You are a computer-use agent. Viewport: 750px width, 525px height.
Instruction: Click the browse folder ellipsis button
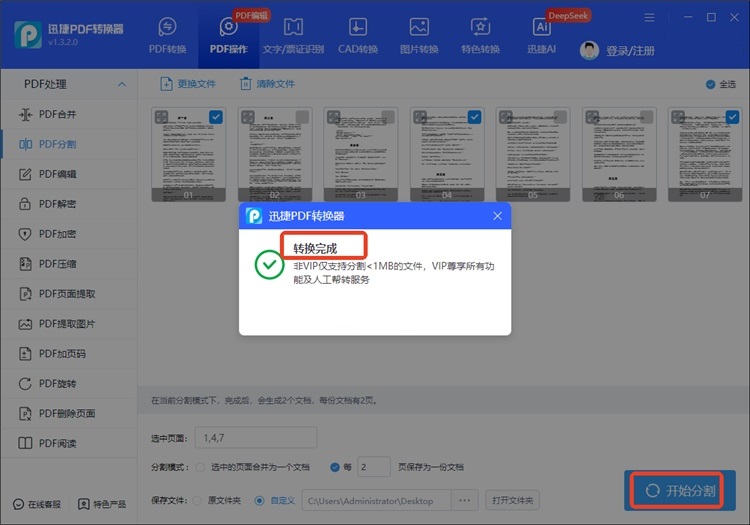tap(463, 500)
